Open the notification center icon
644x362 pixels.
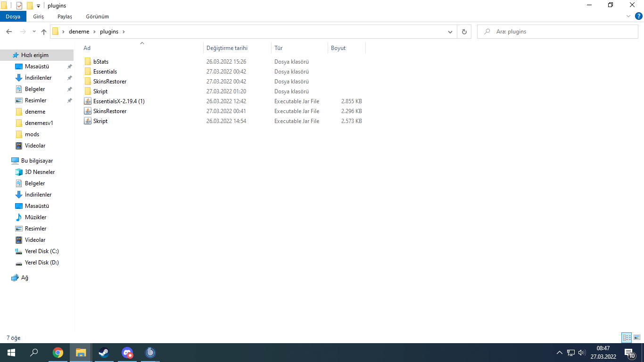[629, 353]
